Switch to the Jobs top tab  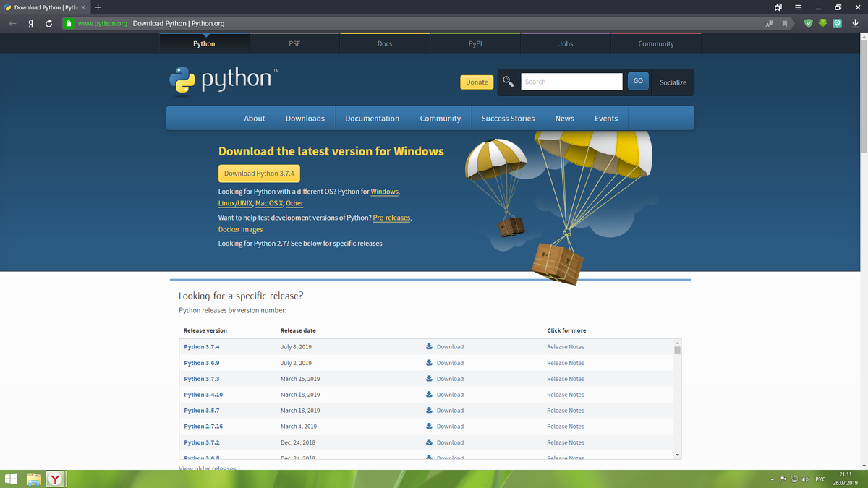coord(566,43)
